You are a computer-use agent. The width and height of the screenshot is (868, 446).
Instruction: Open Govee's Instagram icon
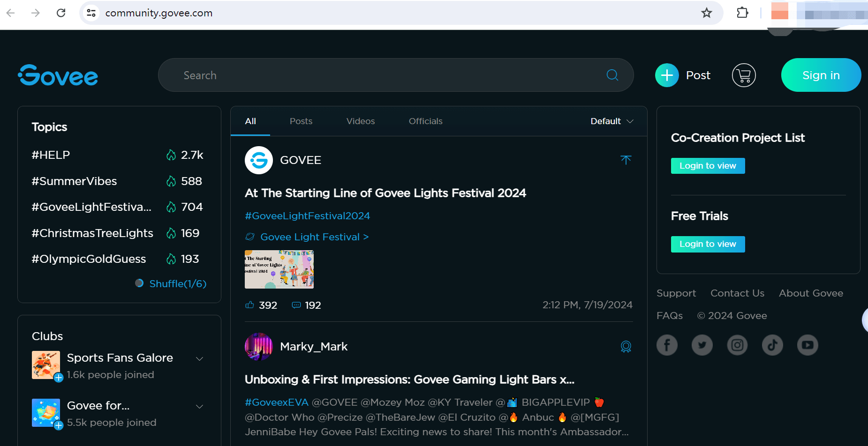coord(737,345)
